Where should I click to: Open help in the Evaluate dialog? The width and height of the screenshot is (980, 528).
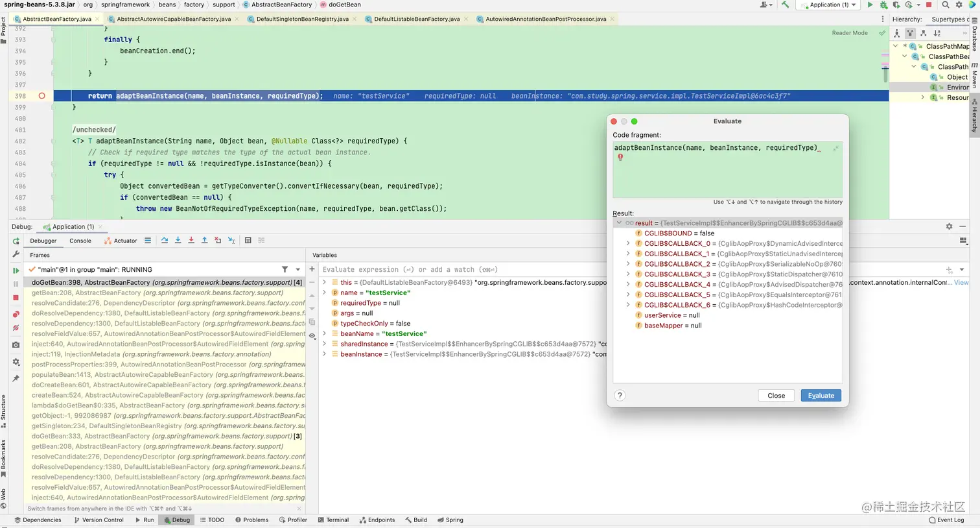coord(620,396)
